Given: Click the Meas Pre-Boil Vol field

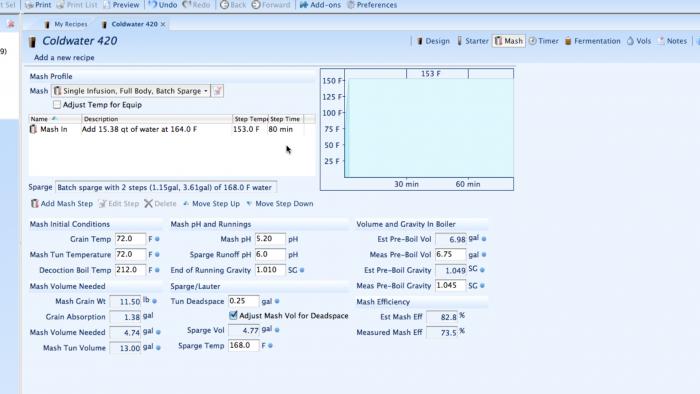Looking at the screenshot, I should point(450,255).
